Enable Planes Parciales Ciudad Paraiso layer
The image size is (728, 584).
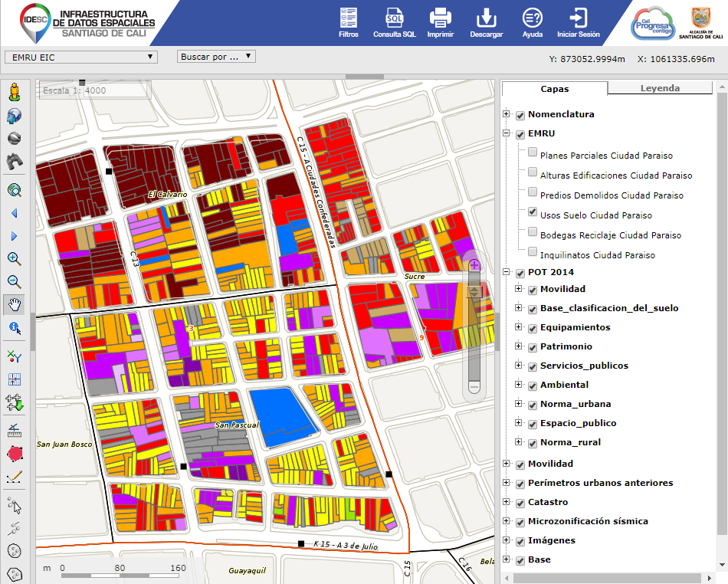(x=533, y=153)
